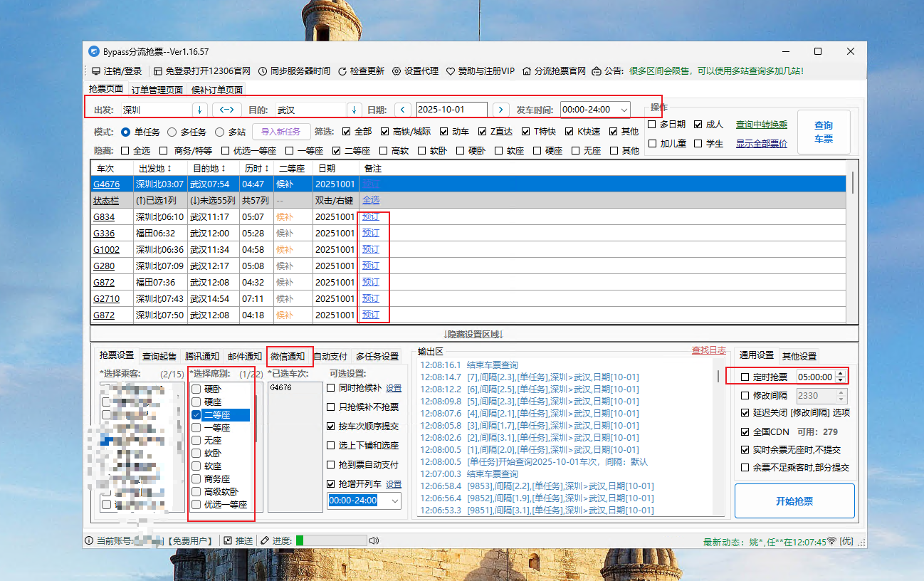
Task: Click the progress bar in status bar
Action: pyautogui.click(x=330, y=540)
